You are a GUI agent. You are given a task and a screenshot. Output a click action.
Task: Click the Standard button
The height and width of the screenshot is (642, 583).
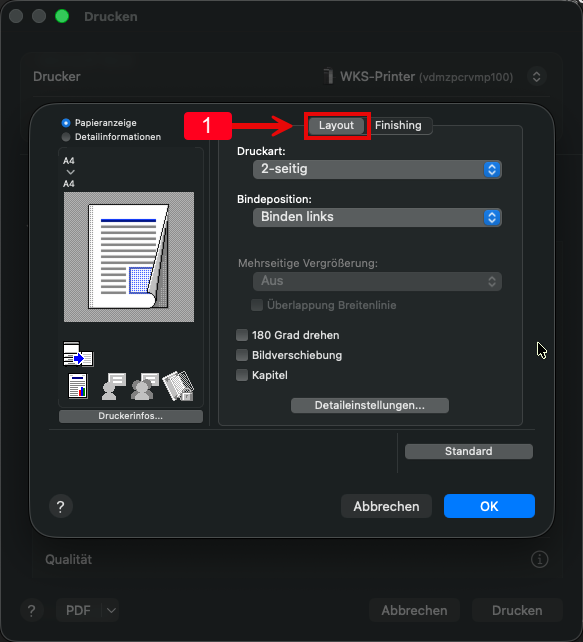[469, 451]
